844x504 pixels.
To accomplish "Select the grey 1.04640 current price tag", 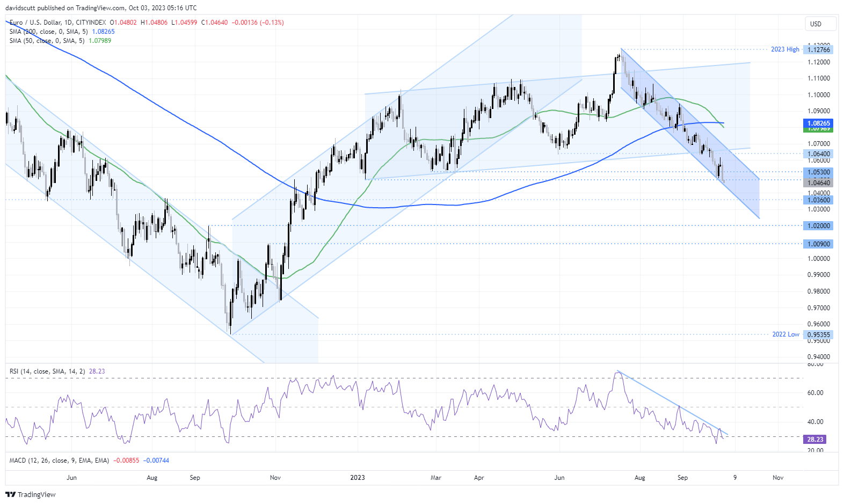I will click(x=819, y=183).
